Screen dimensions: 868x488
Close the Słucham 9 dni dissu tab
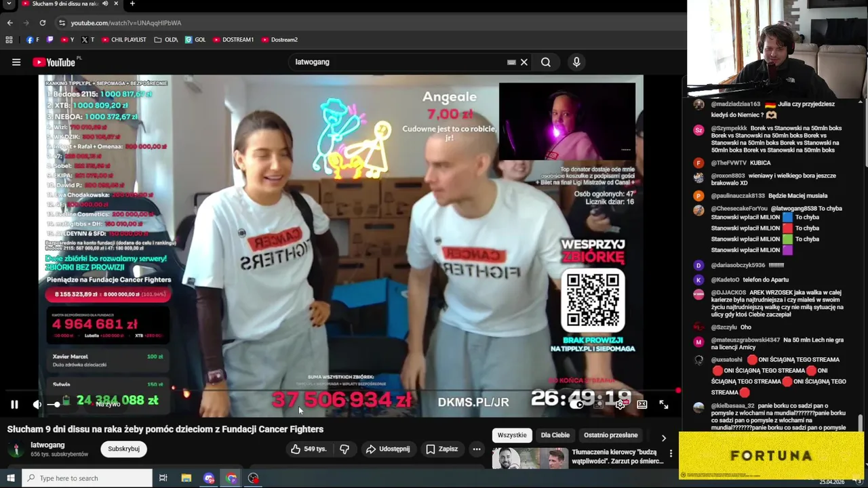(116, 3)
